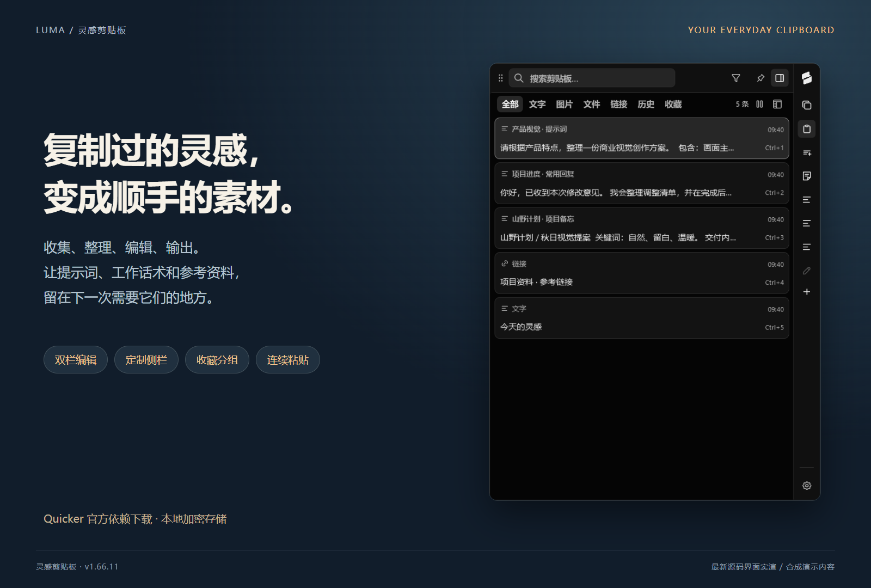Focus the 搜索剪贴板 search field
Image resolution: width=871 pixels, height=588 pixels.
(592, 78)
